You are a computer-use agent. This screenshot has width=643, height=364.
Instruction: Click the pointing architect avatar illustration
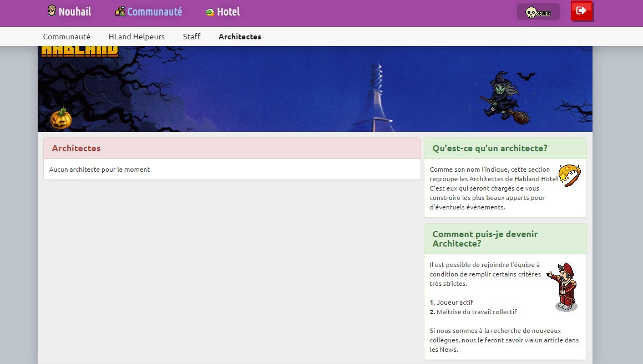[x=565, y=285]
